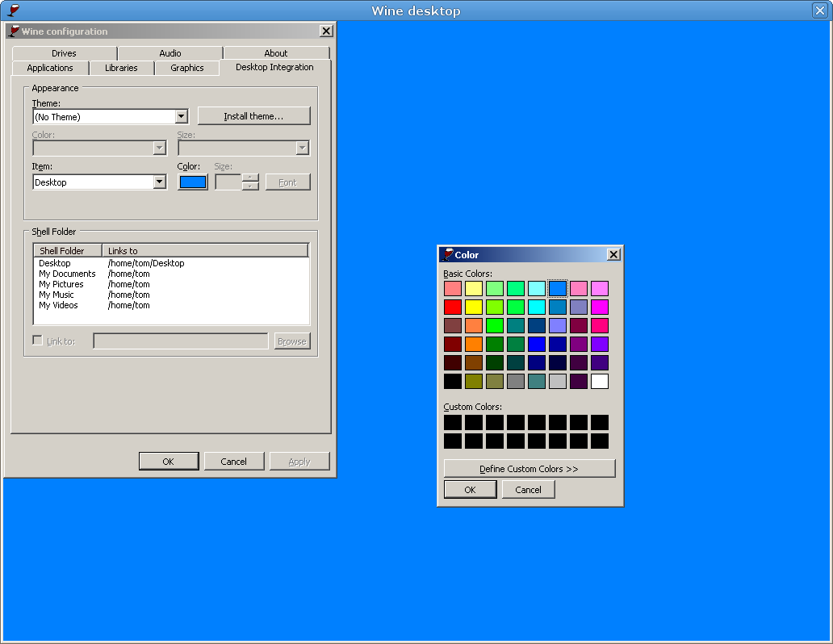This screenshot has height=644, width=833.
Task: Select the My Videos shell folder row
Action: (171, 305)
